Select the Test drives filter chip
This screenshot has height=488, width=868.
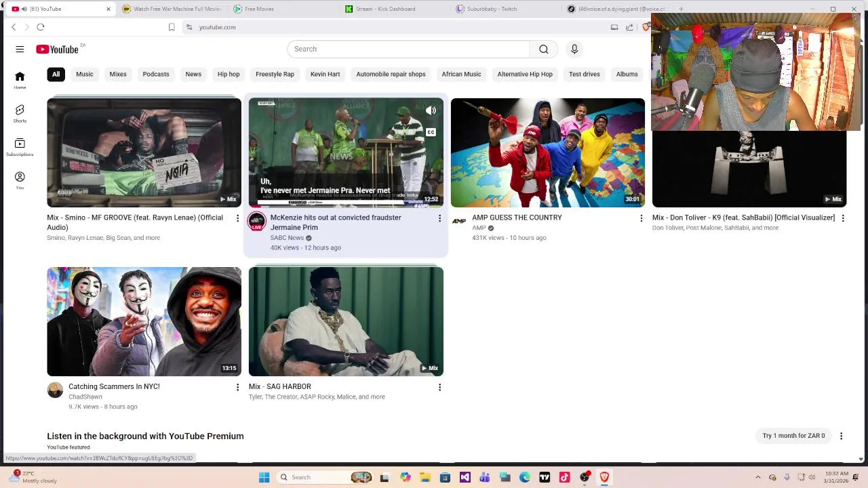pyautogui.click(x=585, y=74)
